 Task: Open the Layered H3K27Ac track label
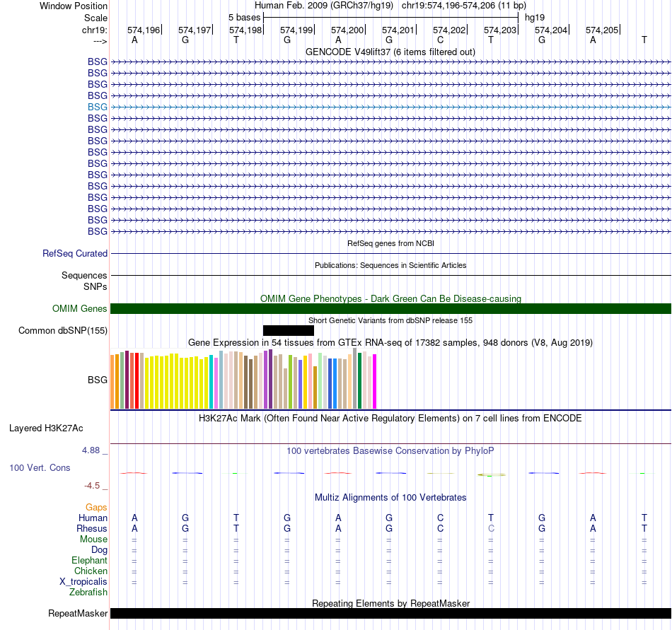pyautogui.click(x=46, y=428)
